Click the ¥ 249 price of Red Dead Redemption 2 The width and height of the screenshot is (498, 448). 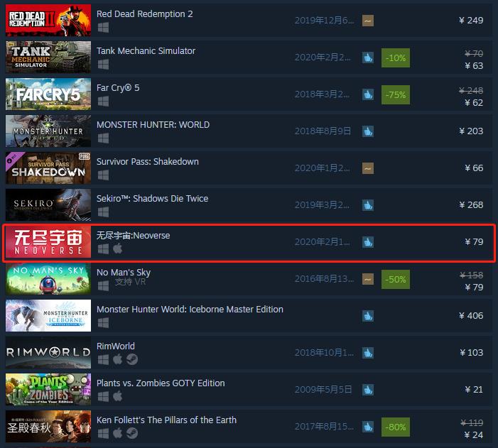tap(471, 21)
